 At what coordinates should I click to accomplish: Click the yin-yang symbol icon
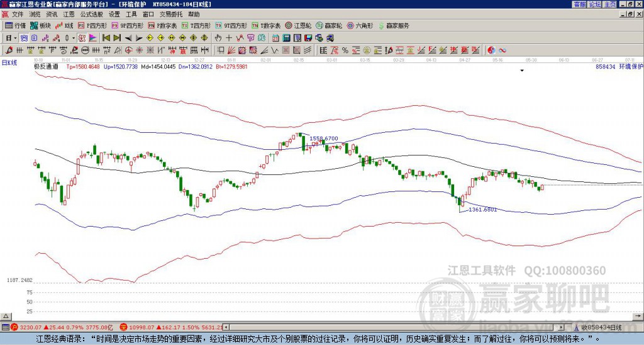(491, 50)
